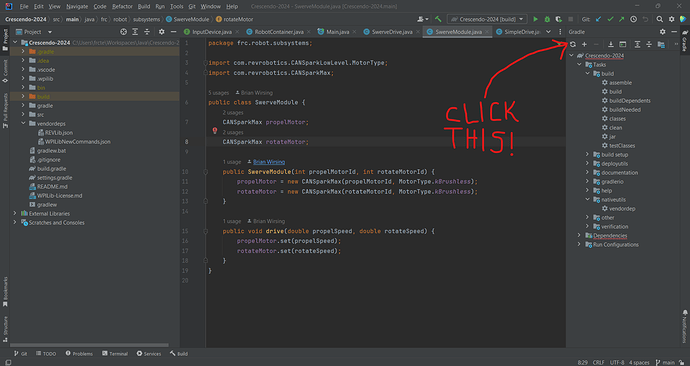Open Execute Gradle Task icon
This screenshot has width=690, height=366.
623,44
